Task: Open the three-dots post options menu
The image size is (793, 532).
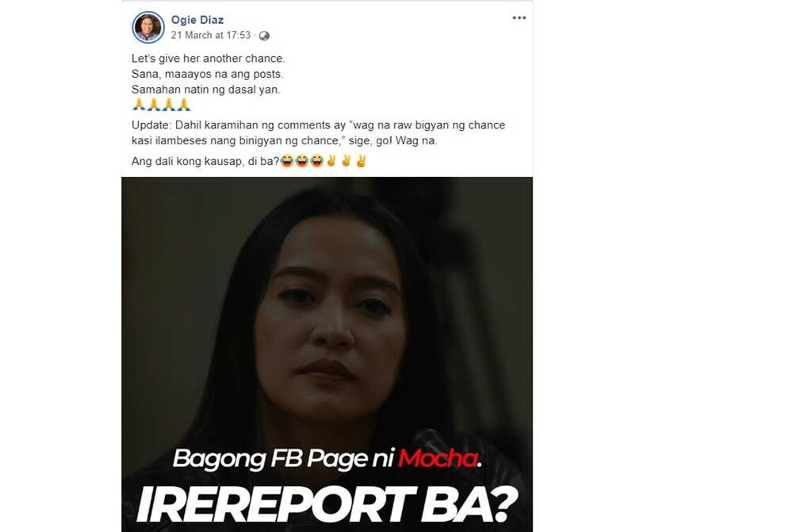Action: click(x=519, y=17)
